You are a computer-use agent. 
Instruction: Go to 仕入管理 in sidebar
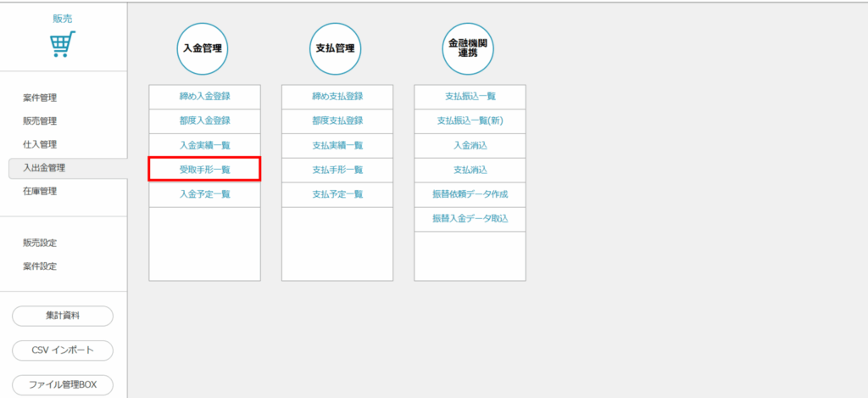[x=40, y=144]
